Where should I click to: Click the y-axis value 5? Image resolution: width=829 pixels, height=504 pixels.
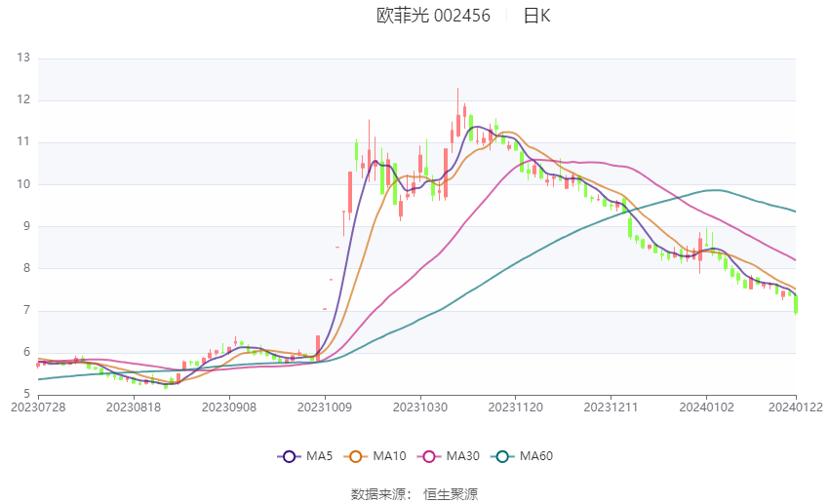26,394
